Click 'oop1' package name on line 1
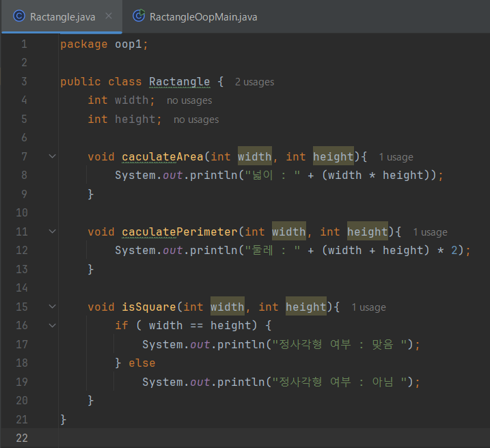490x448 pixels. (128, 44)
